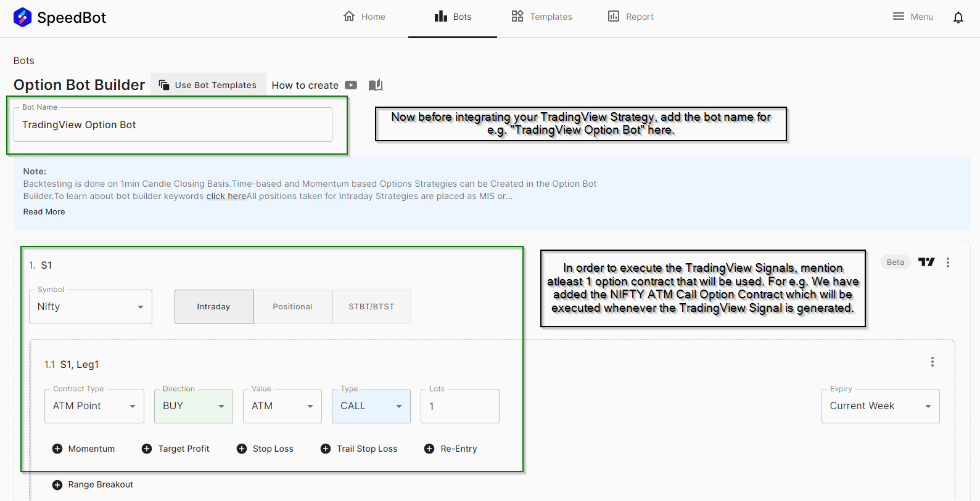Click the Report chart icon

click(x=614, y=16)
